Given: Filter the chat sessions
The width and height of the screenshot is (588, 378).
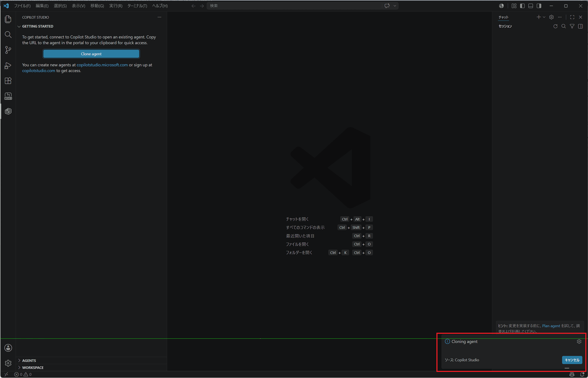Looking at the screenshot, I should pos(572,26).
